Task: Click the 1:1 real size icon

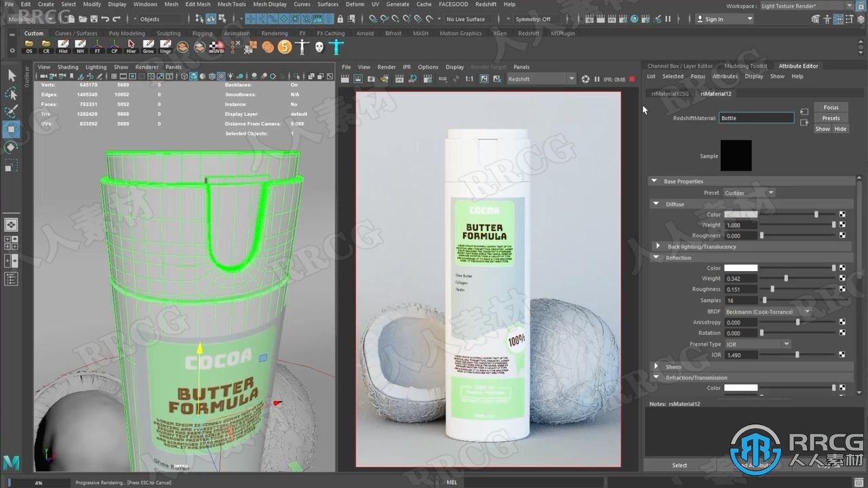Action: [469, 79]
